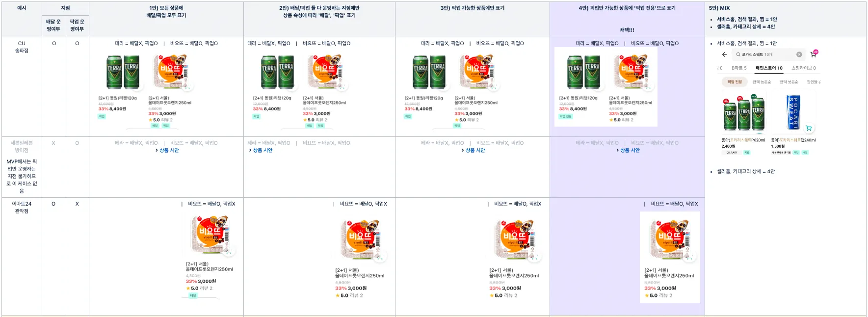Select the 금액 높은순 sort chip
The width and height of the screenshot is (868, 317).
click(x=762, y=82)
